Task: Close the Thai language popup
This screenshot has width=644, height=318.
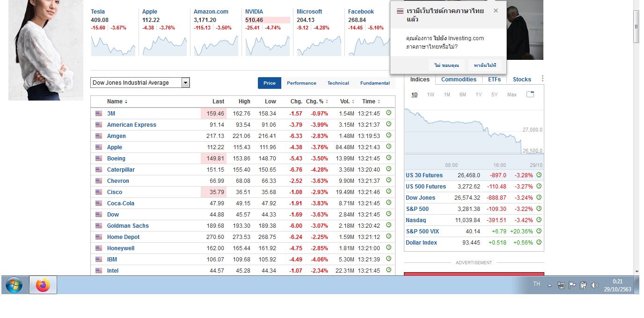Action: coord(496,11)
